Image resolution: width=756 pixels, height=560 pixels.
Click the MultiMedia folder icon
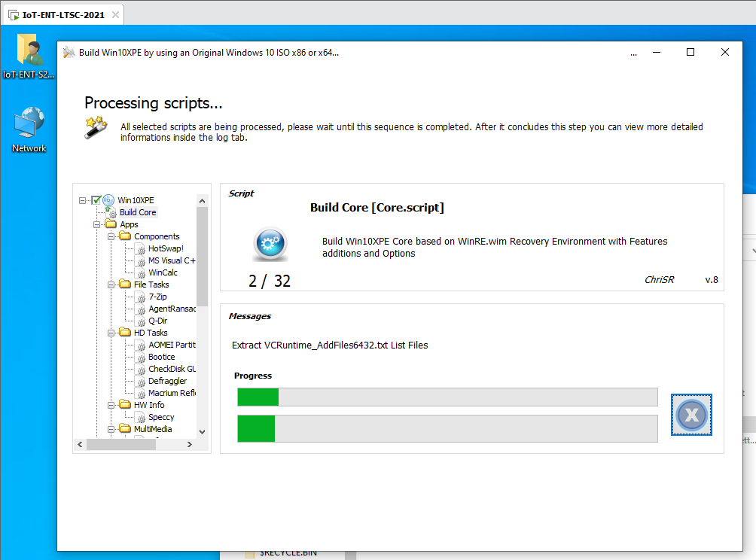click(x=125, y=428)
